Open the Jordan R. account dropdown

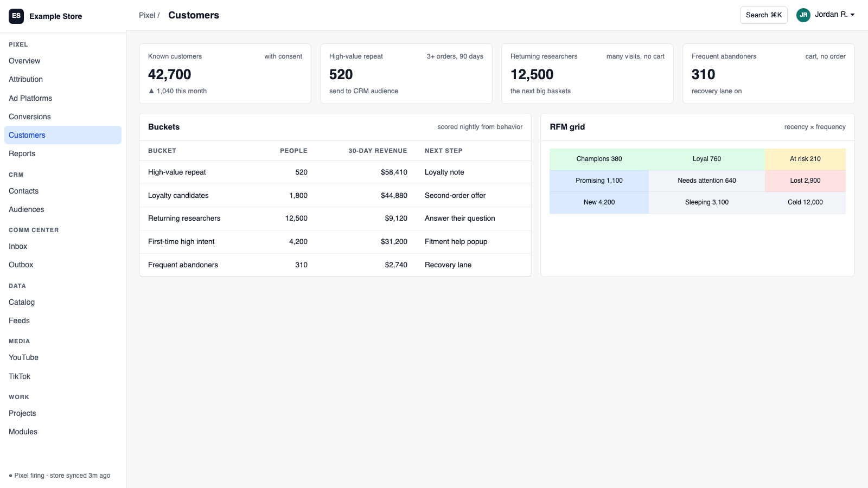[826, 15]
